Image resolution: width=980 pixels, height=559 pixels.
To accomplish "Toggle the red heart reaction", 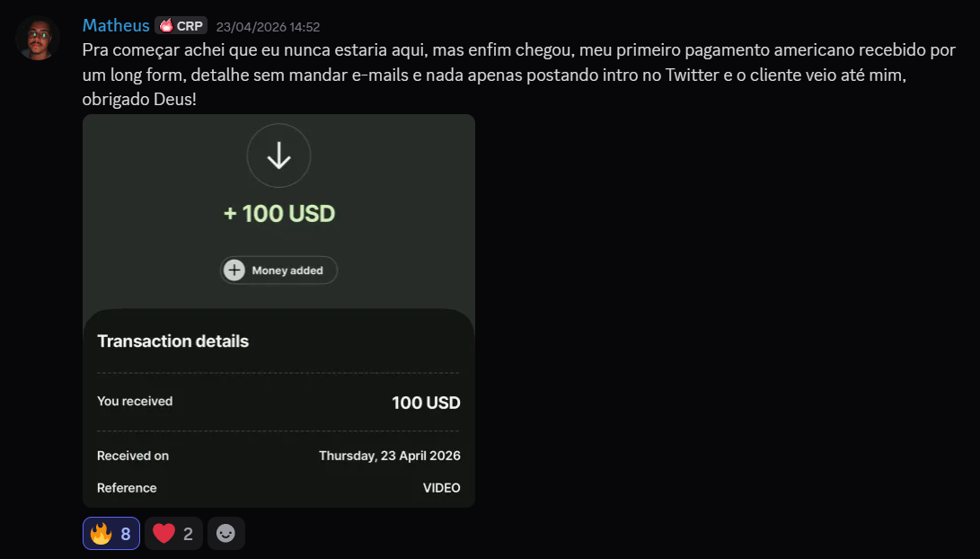I will point(173,533).
